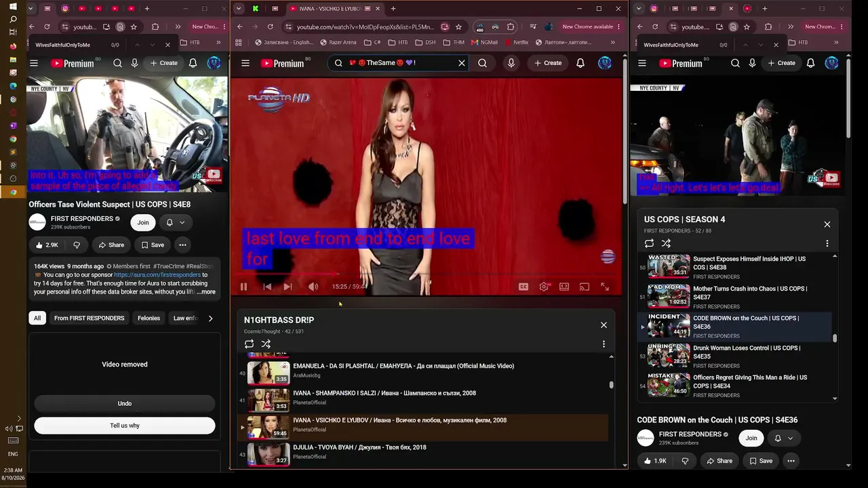
Task: Toggle shuffle on the N1GHTBASS DR!P playlist
Action: coord(266,344)
